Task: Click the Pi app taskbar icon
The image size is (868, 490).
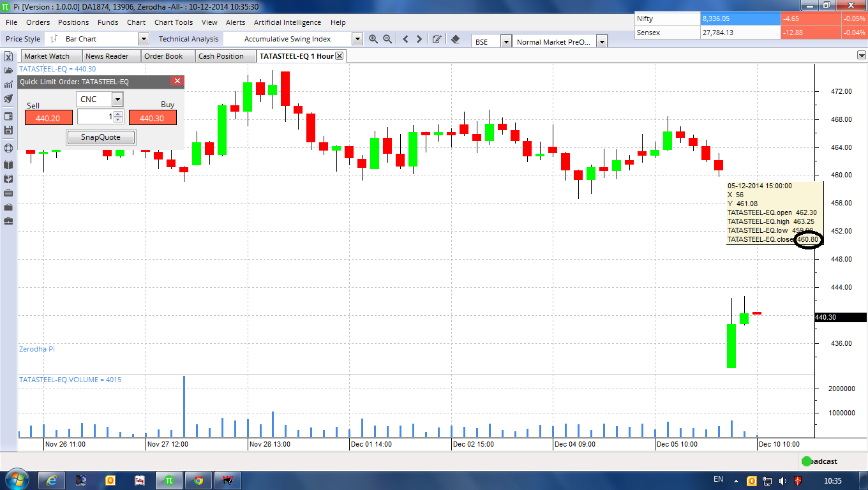Action: 169,480
